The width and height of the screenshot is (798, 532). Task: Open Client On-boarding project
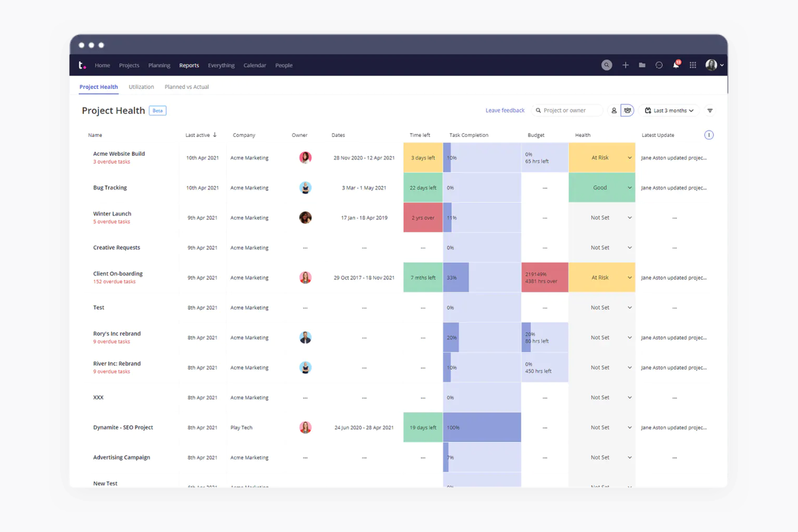pyautogui.click(x=118, y=273)
